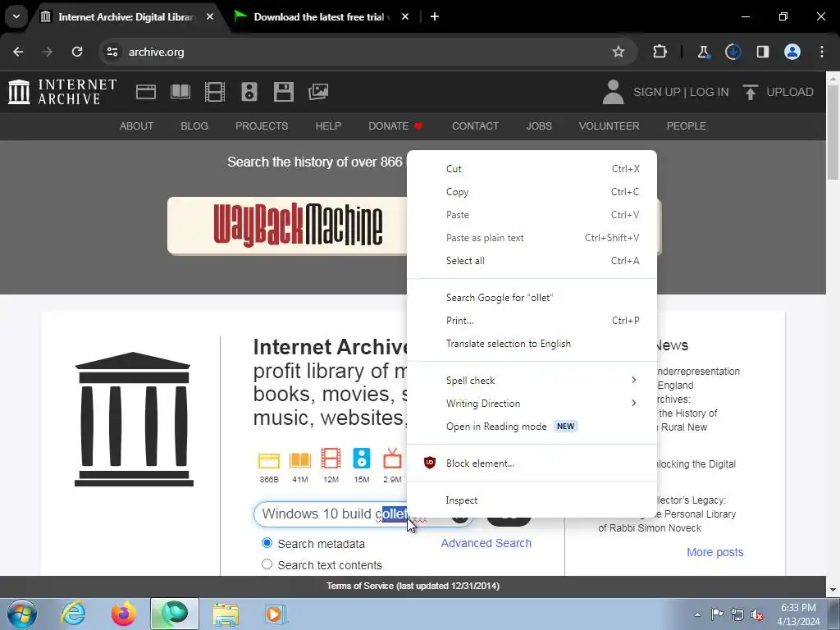Show hidden system tray icons
Image resolution: width=840 pixels, height=630 pixels.
(x=697, y=614)
